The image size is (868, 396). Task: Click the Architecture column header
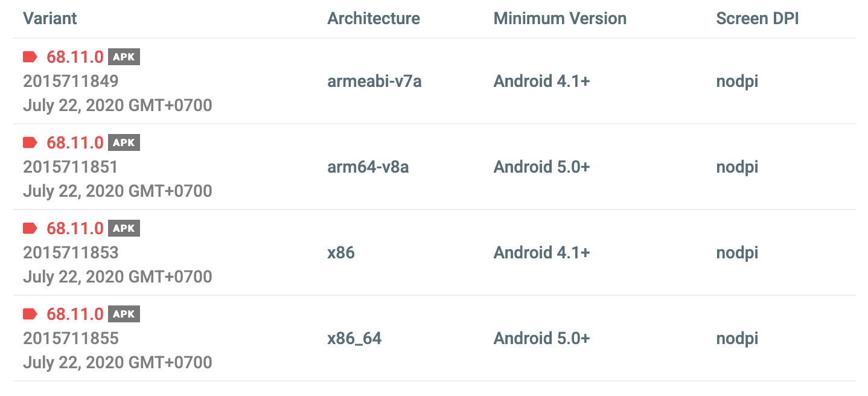pos(374,18)
